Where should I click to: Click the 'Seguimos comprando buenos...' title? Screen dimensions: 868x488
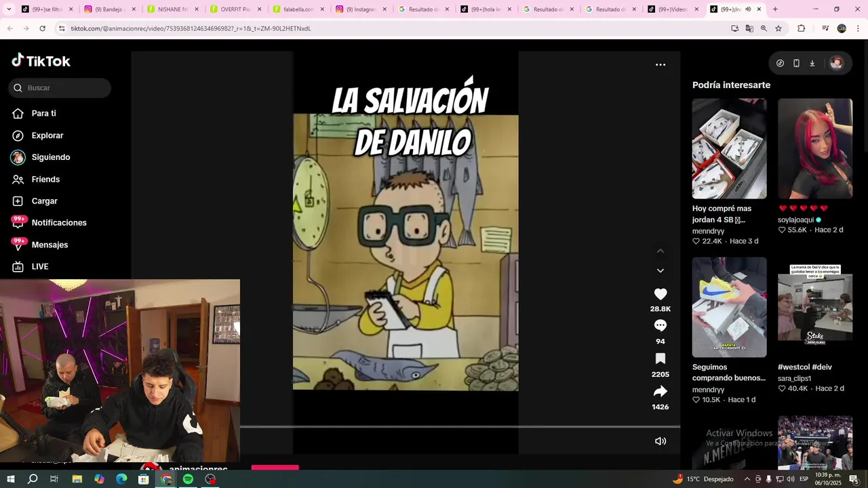coord(729,373)
